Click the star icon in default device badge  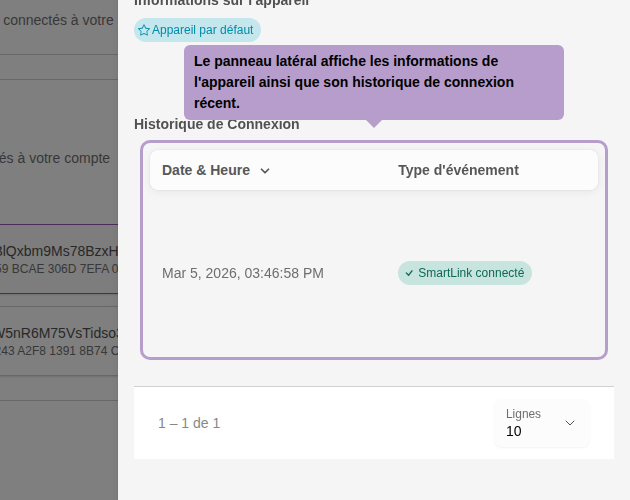click(x=144, y=31)
